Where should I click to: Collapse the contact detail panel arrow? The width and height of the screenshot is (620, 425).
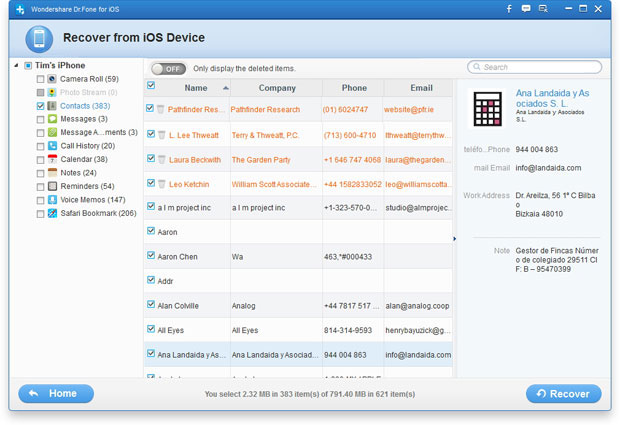pyautogui.click(x=455, y=238)
